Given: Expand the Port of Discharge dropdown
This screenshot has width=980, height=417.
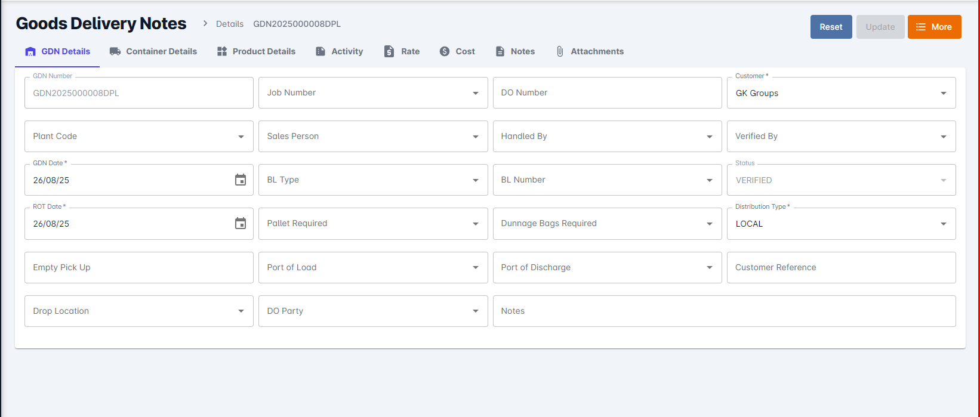Looking at the screenshot, I should [x=709, y=267].
